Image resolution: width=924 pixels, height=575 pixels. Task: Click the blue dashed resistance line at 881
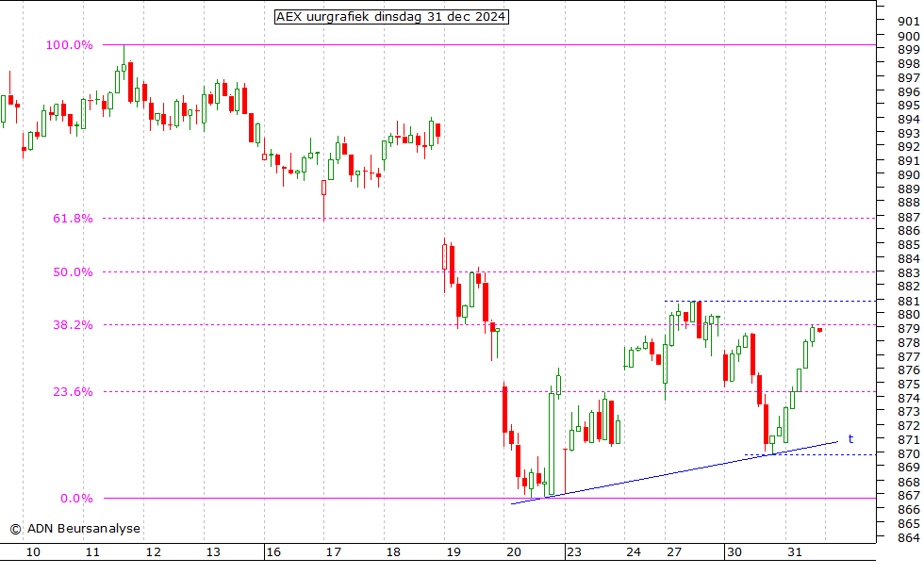[770, 302]
